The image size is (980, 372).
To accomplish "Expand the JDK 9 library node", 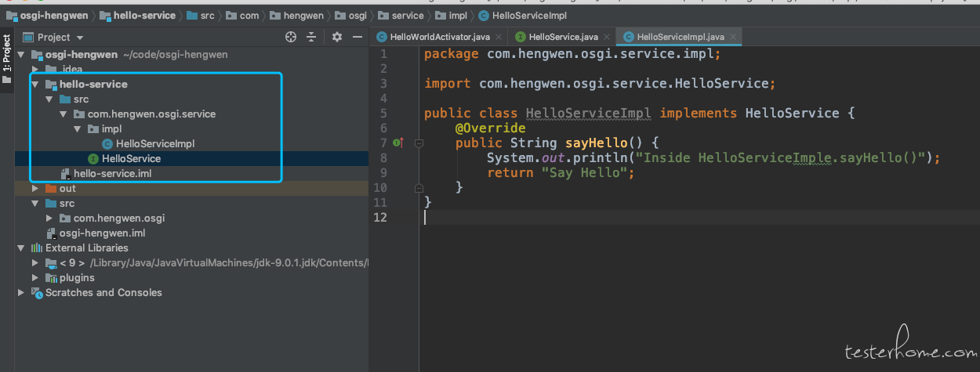I will [x=34, y=262].
